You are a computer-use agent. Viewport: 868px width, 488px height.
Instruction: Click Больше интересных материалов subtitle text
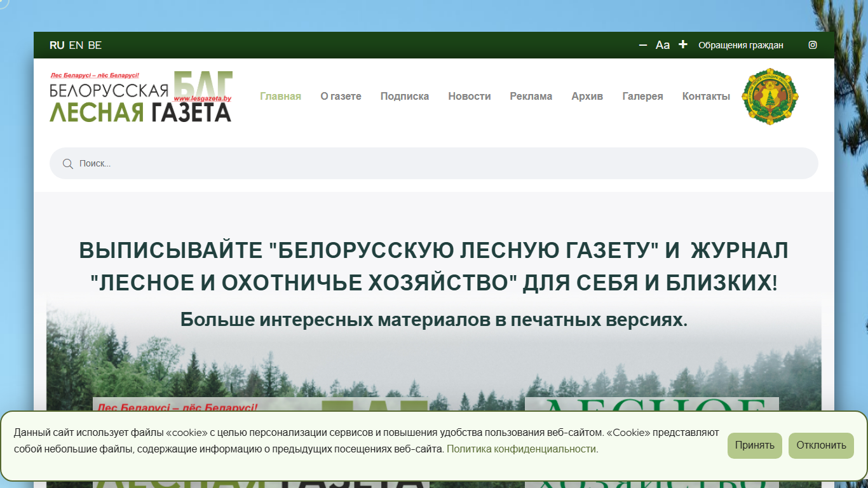pyautogui.click(x=434, y=320)
